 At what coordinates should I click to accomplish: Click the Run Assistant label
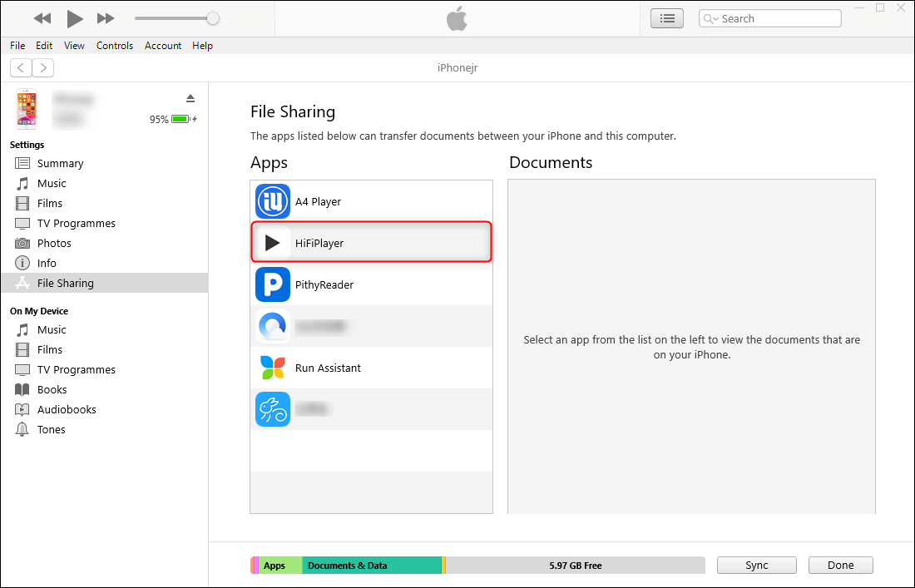328,368
